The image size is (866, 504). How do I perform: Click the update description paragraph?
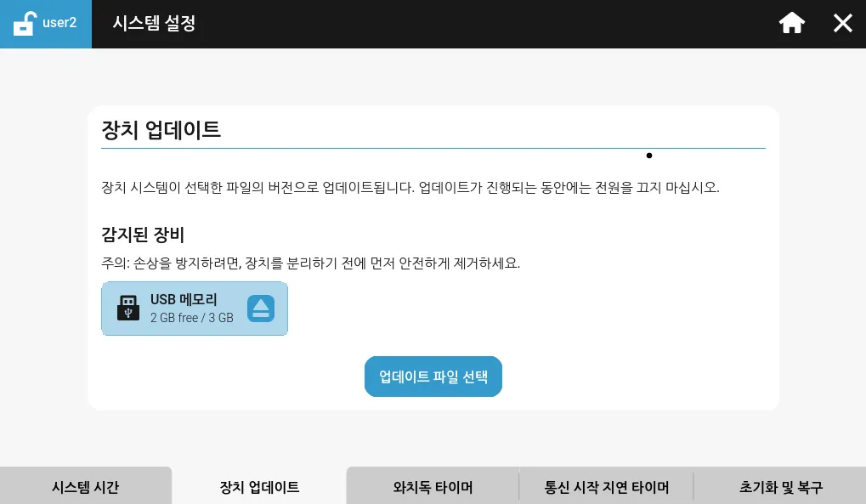pyautogui.click(x=410, y=187)
